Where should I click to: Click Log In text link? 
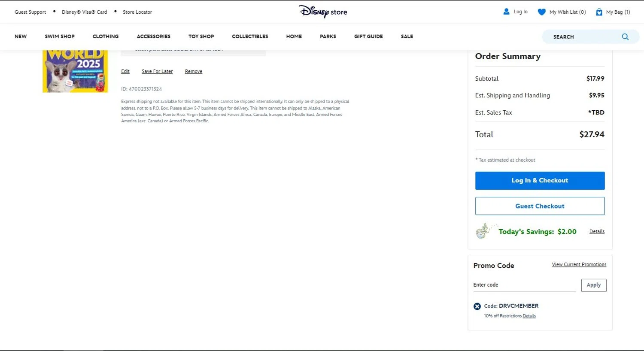tap(521, 12)
